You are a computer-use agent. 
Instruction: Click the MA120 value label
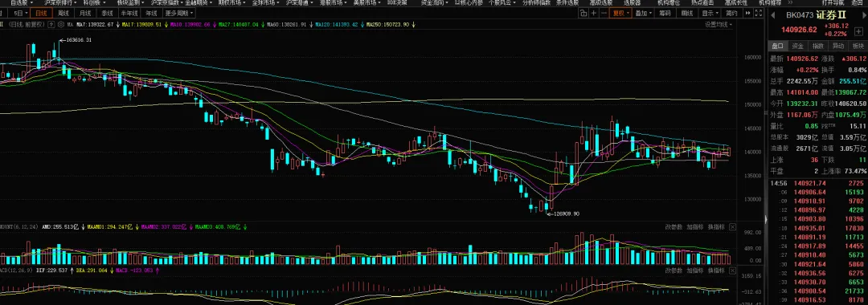point(338,24)
